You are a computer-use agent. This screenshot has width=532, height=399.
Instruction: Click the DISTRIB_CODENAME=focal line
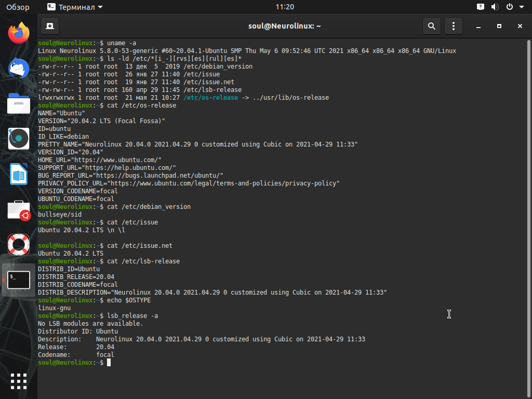tap(78, 285)
